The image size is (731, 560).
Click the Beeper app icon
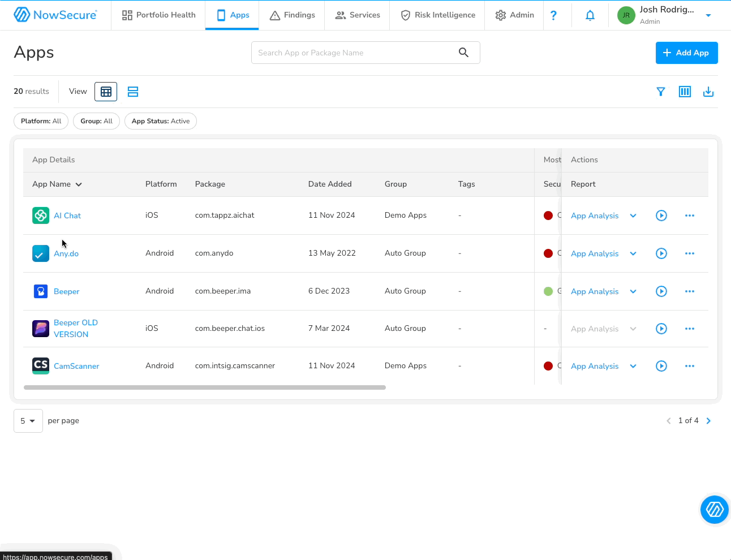pos(41,291)
